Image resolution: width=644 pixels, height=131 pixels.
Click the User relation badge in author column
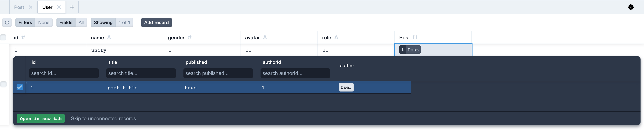(346, 87)
